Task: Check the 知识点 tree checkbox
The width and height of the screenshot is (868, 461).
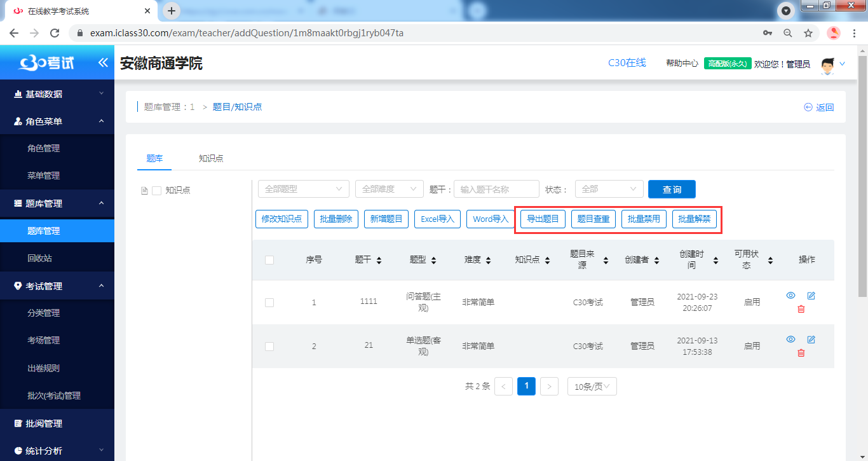Action: point(157,190)
